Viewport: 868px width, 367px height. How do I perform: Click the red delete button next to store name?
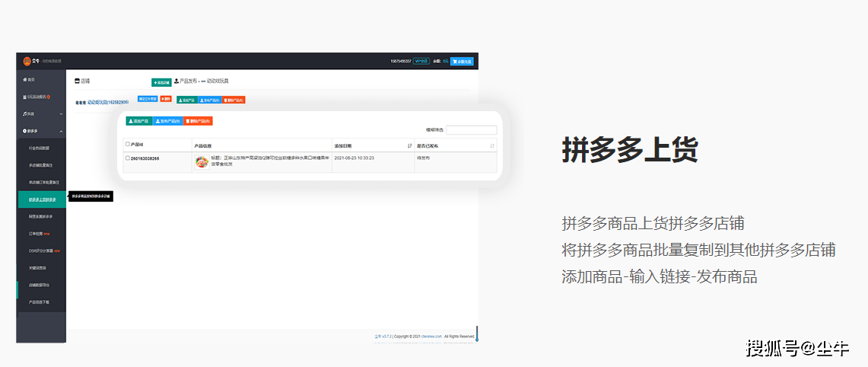pyautogui.click(x=165, y=99)
